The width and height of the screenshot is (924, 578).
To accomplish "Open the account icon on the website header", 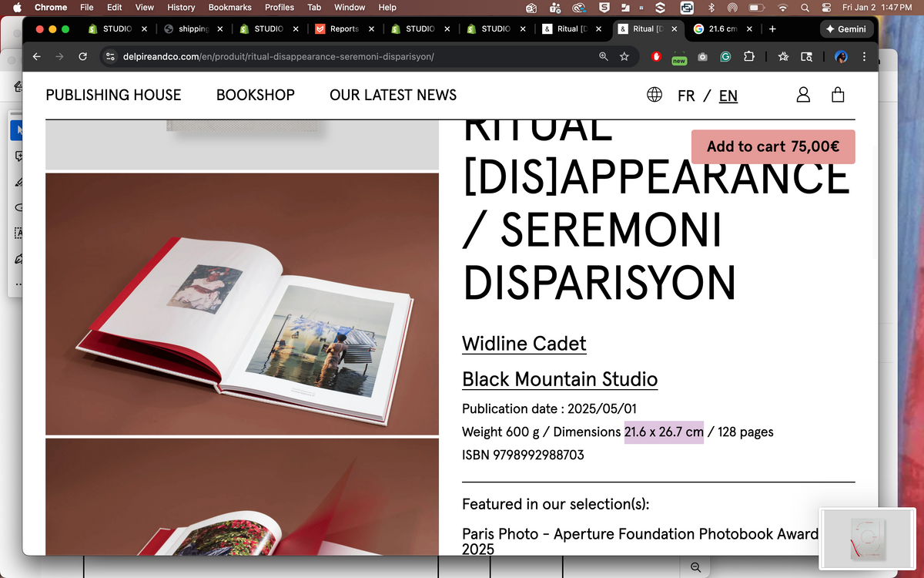I will [803, 94].
